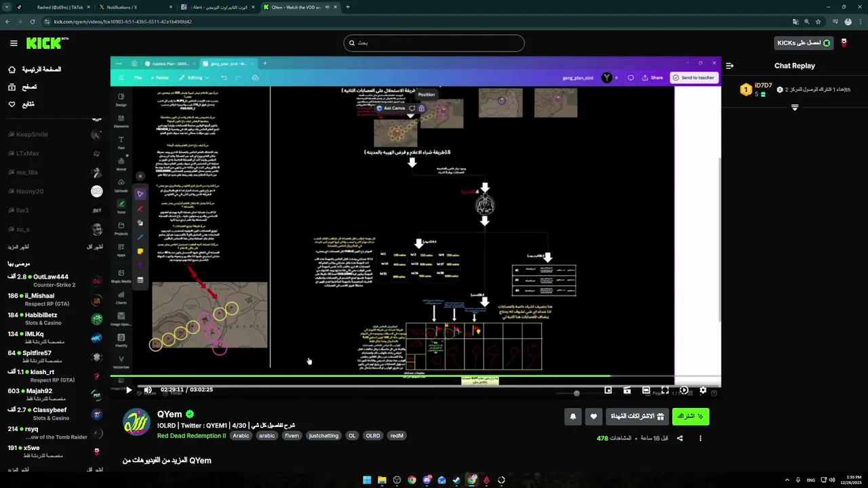Play the video

(x=129, y=390)
